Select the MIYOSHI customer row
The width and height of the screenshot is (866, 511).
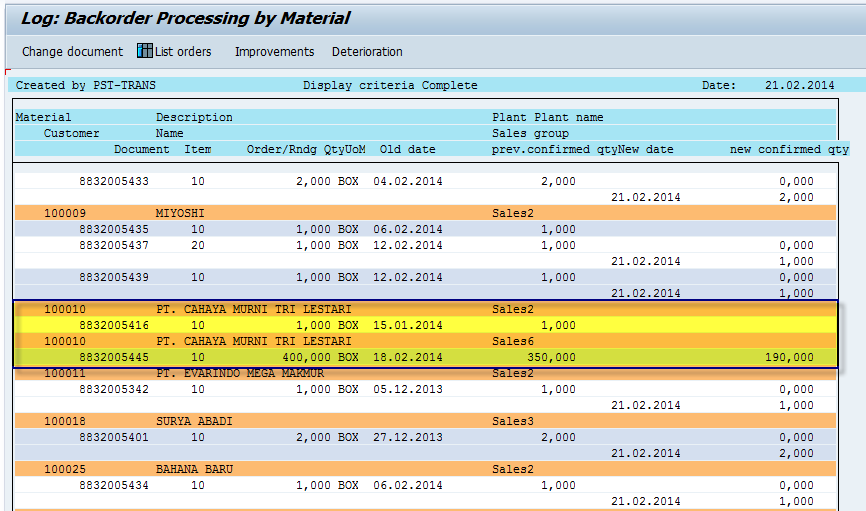click(x=179, y=213)
